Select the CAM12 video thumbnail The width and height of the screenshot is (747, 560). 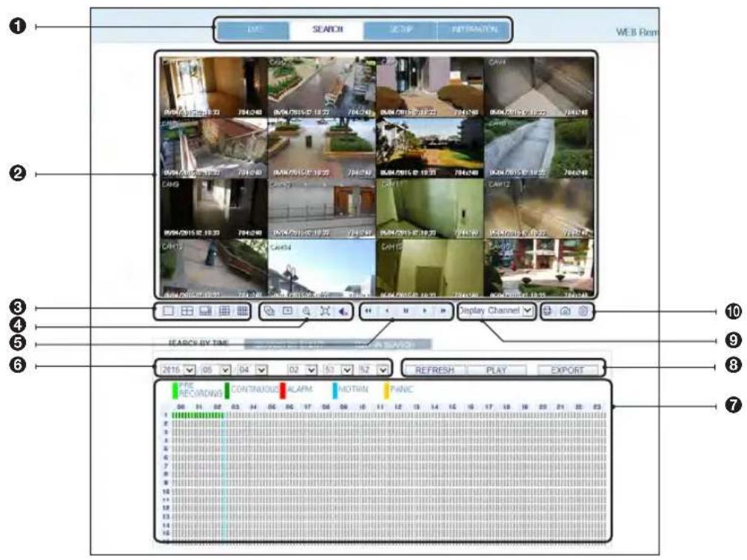click(539, 209)
